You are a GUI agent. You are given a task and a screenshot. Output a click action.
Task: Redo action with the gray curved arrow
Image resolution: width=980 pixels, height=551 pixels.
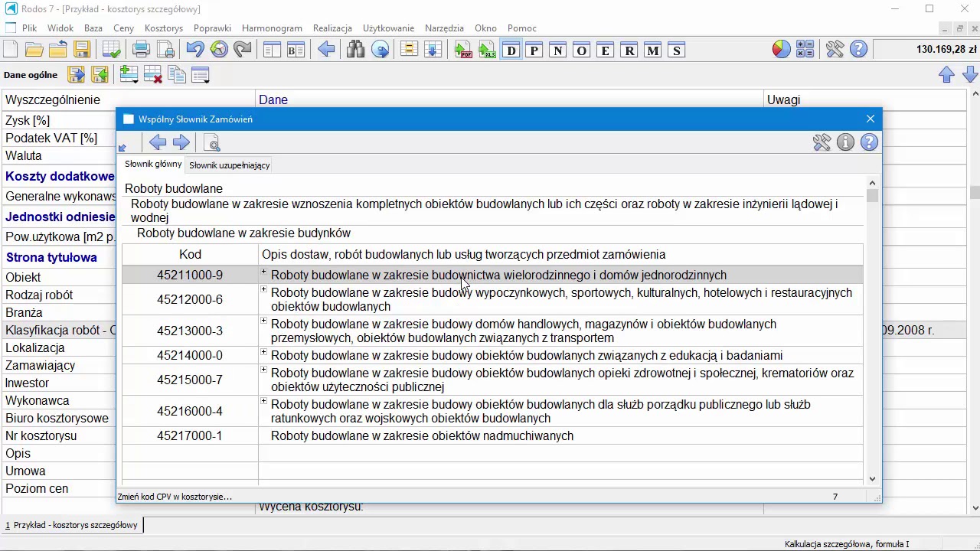coord(243,51)
